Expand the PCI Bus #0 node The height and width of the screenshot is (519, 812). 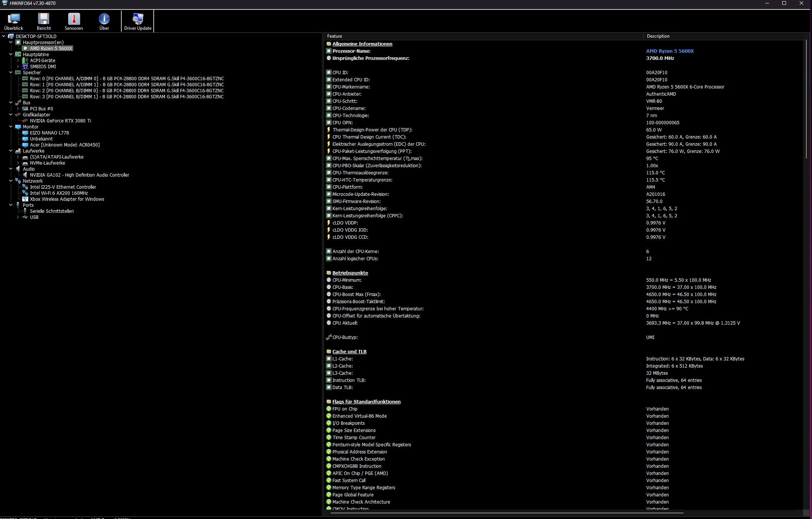[x=18, y=109]
